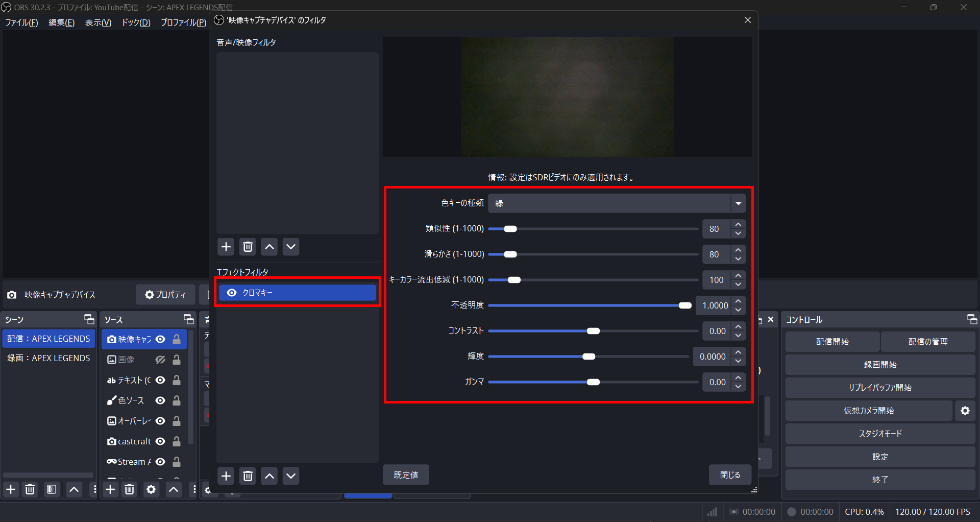
Task: Open scene filters icon in Scenes dock
Action: click(52, 490)
